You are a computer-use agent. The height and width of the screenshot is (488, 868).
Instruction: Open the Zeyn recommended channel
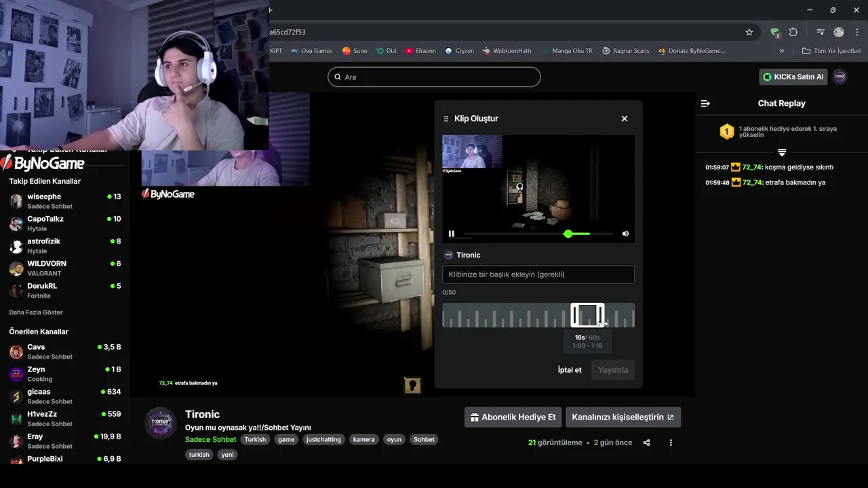pyautogui.click(x=65, y=373)
